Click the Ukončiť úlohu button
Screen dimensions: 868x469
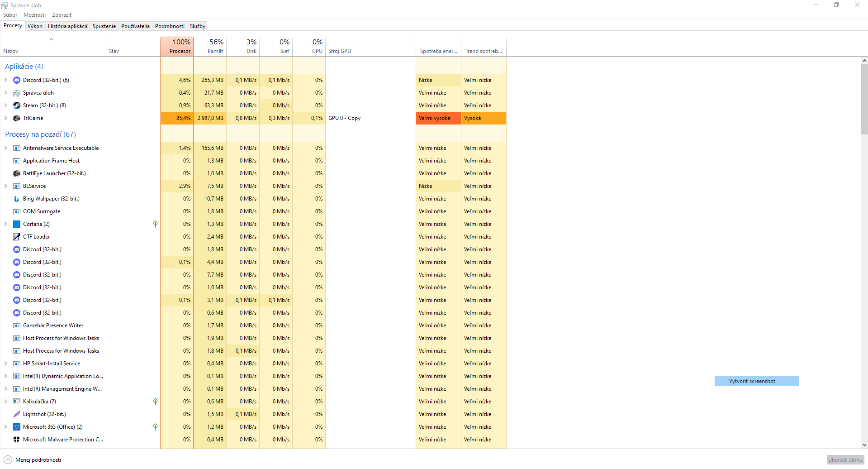pyautogui.click(x=845, y=459)
